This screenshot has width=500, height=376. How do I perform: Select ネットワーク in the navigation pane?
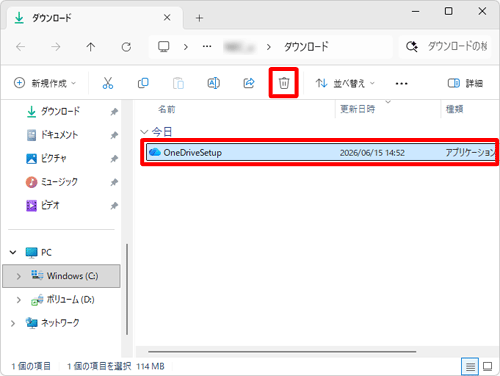(53, 323)
